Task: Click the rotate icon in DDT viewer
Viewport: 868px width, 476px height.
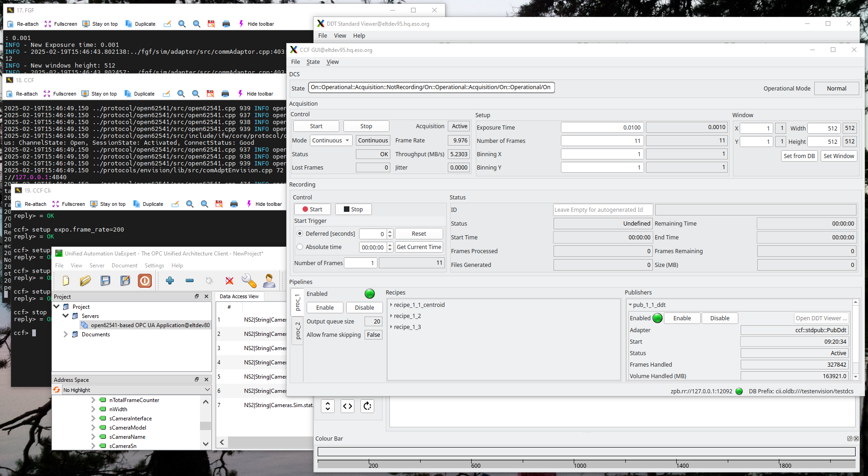Action: (x=367, y=406)
